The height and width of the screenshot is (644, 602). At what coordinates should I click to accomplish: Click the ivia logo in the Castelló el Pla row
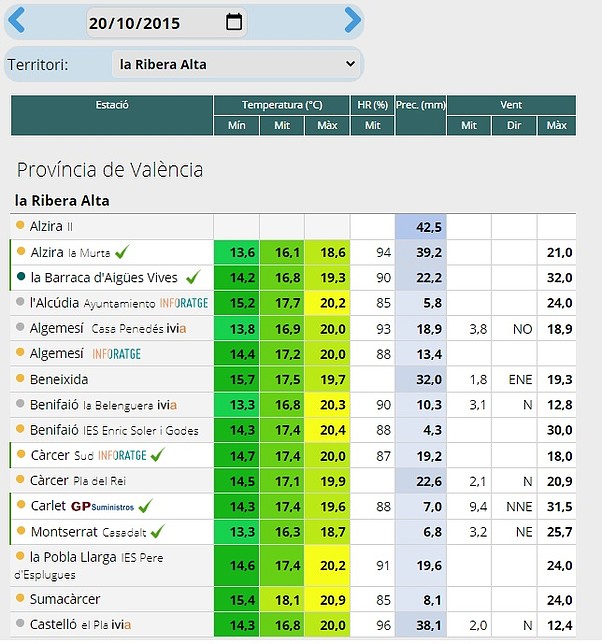click(x=121, y=625)
